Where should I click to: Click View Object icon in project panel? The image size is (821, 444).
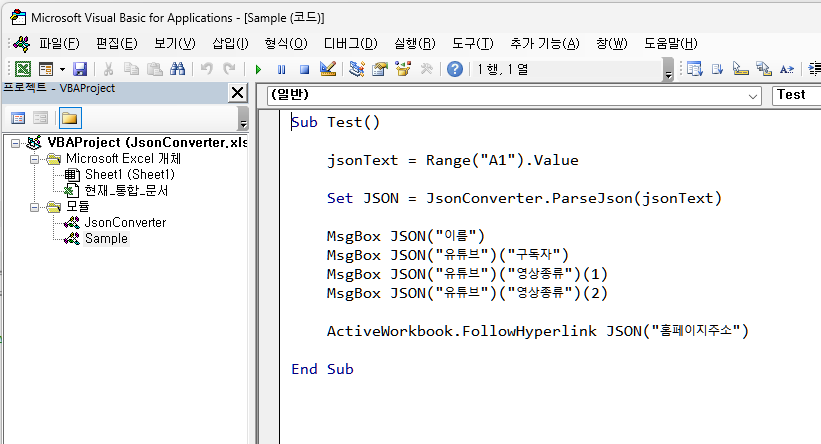40,118
